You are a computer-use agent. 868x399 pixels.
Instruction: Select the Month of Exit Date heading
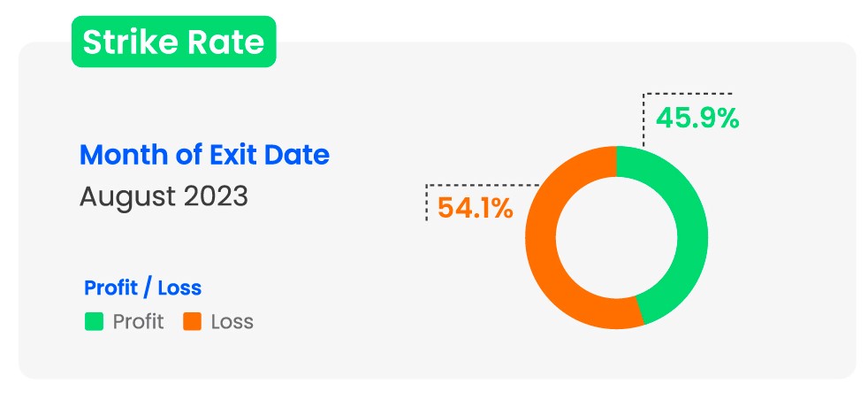click(204, 155)
